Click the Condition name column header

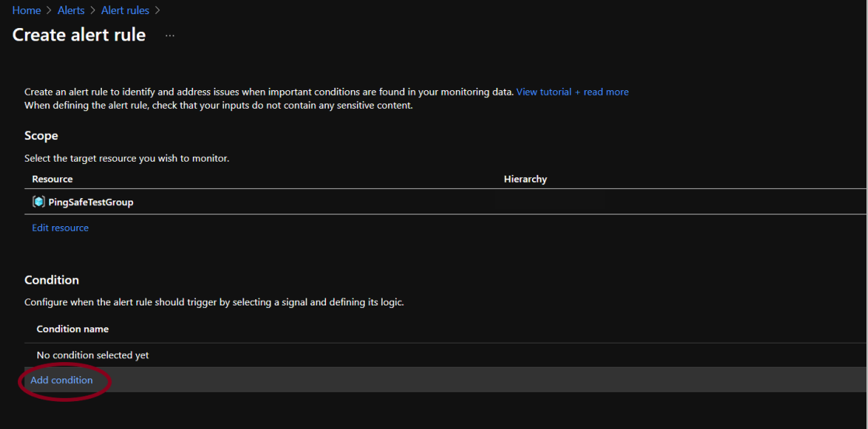(x=72, y=329)
